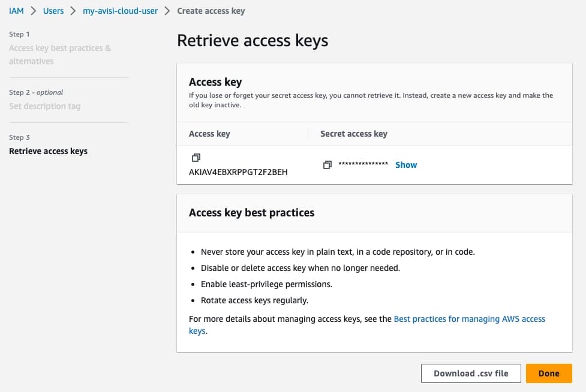Select Step 3 retrieve access keys
The image size is (586, 392).
pos(48,150)
